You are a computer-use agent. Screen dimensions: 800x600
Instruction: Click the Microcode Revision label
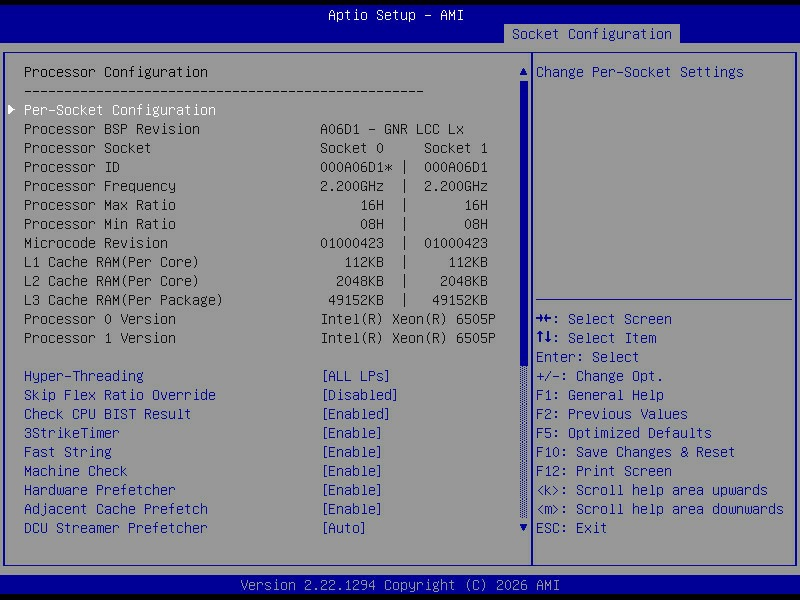coord(96,243)
